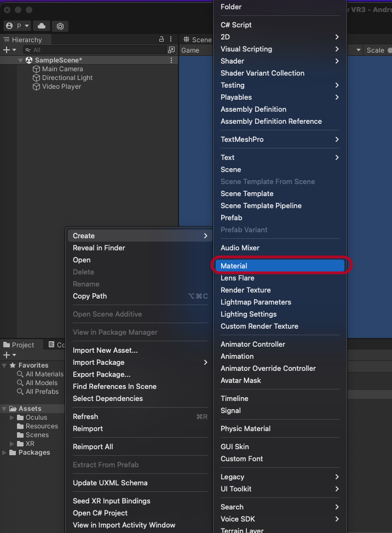Choose Assembly Definition Reference
The width and height of the screenshot is (392, 533).
pyautogui.click(x=280, y=122)
